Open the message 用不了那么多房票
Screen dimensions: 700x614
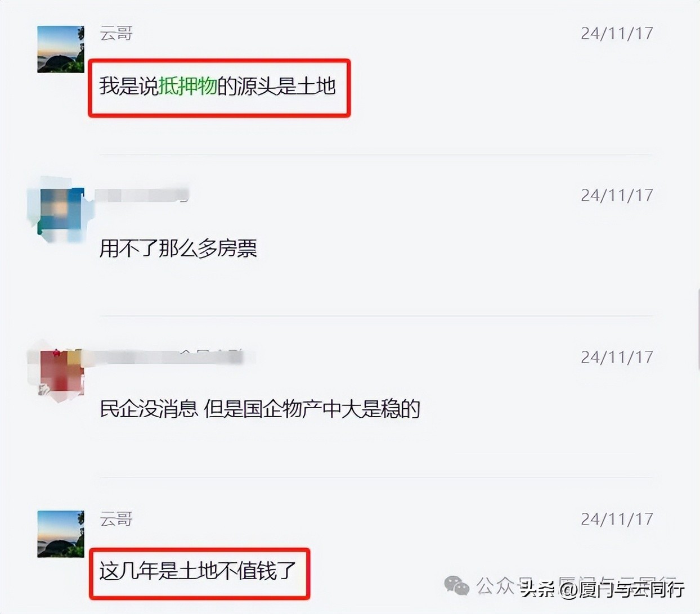click(x=178, y=248)
